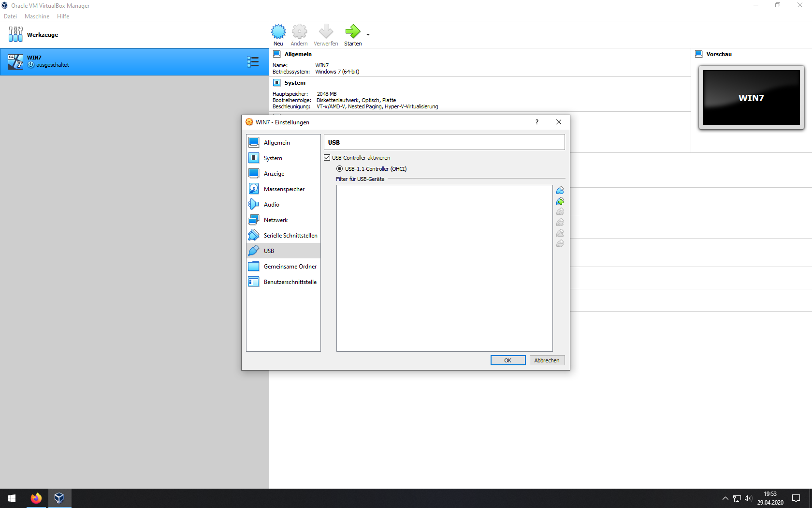Click the Allgemein section header in details

pyautogui.click(x=298, y=54)
